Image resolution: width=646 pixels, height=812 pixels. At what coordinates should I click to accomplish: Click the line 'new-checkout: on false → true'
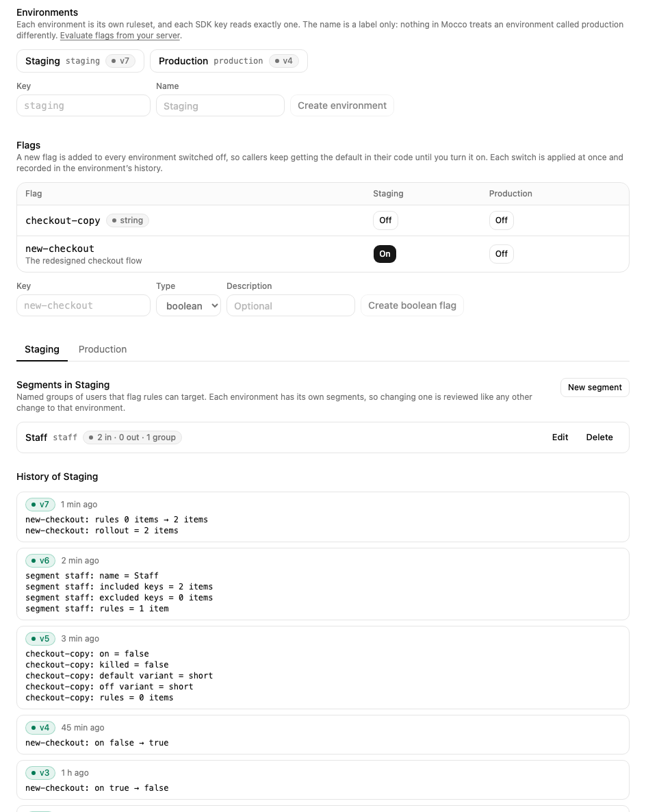96,743
